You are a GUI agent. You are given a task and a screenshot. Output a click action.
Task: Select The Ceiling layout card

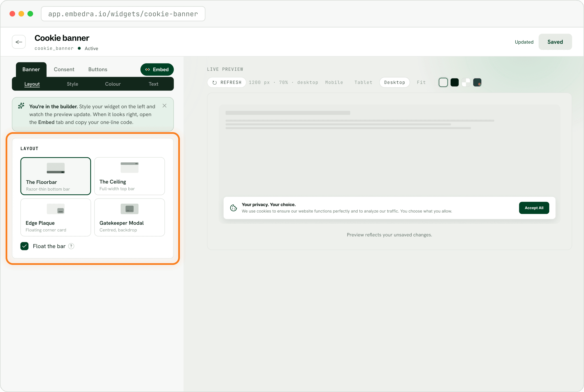tap(129, 176)
